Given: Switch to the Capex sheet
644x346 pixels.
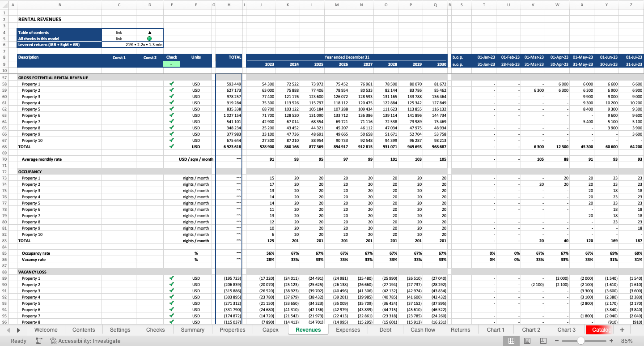Looking at the screenshot, I should coord(271,330).
